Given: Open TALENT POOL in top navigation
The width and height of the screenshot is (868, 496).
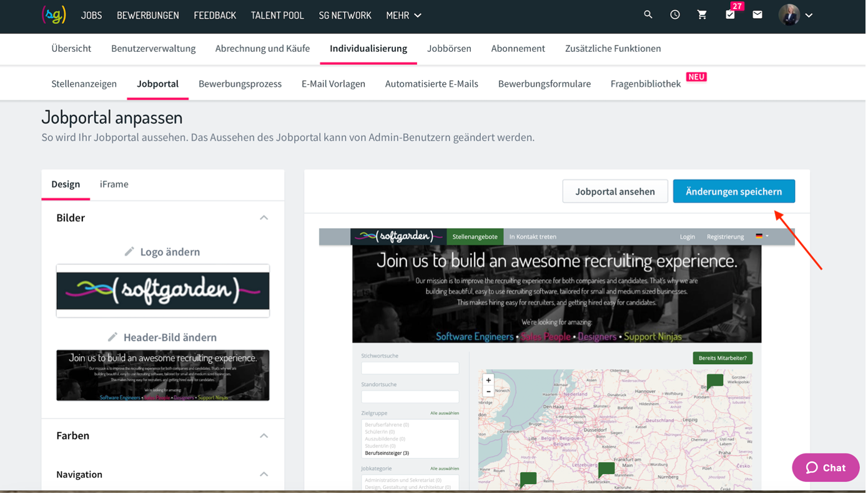Looking at the screenshot, I should pyautogui.click(x=279, y=16).
